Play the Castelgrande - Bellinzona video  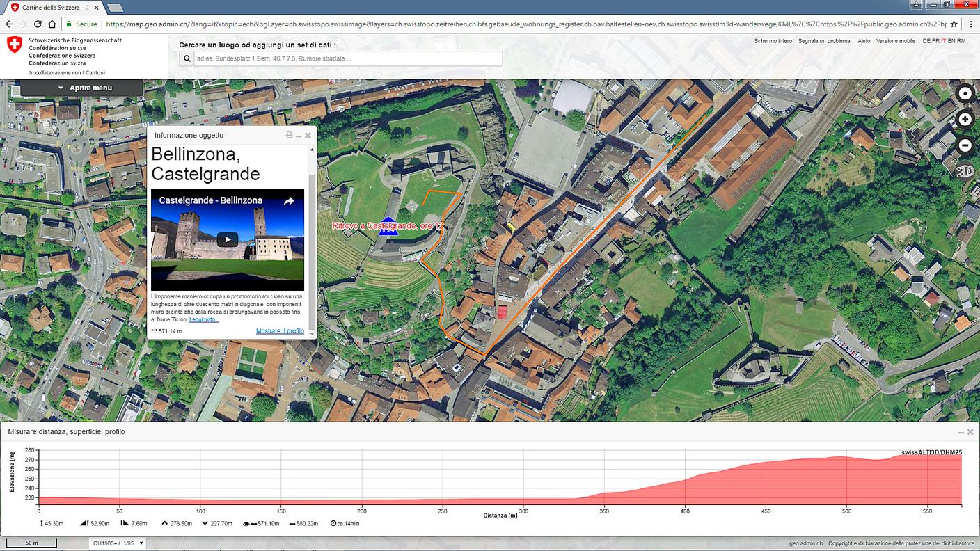pyautogui.click(x=227, y=240)
